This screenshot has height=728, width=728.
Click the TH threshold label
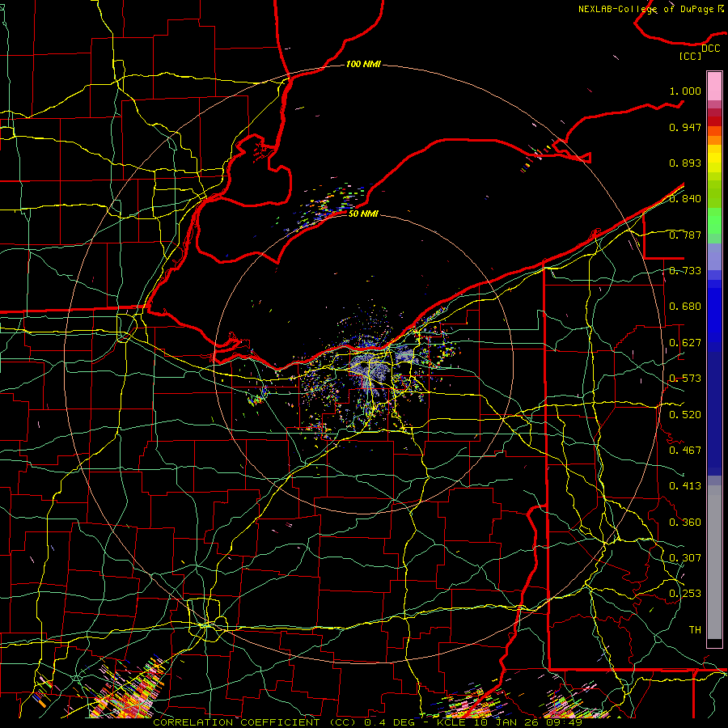[695, 629]
